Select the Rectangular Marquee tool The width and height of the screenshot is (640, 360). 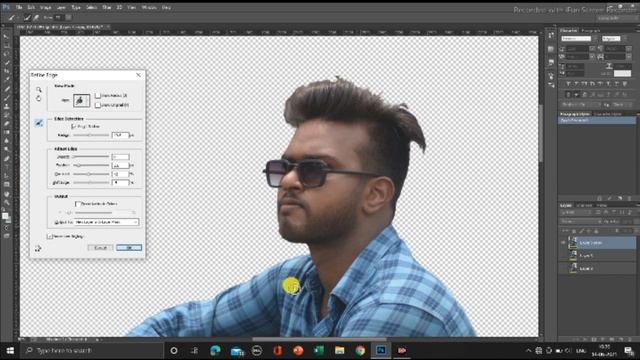(6, 45)
